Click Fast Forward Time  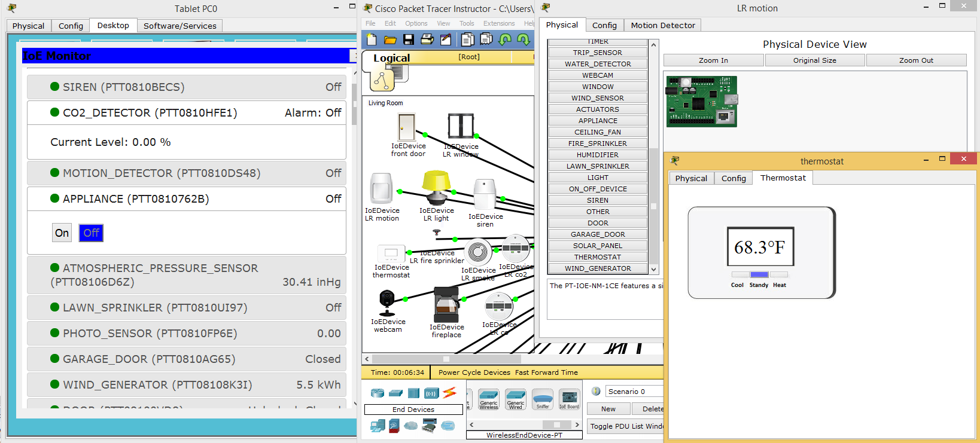546,372
